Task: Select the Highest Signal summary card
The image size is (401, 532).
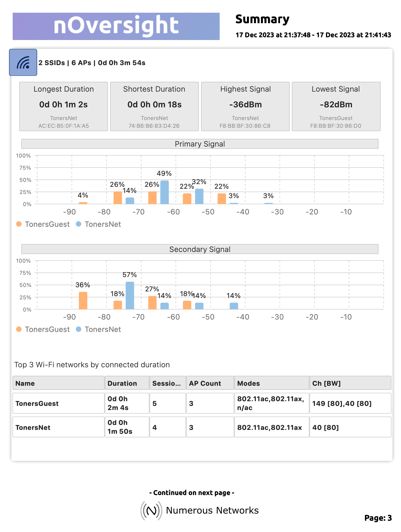Action: 245,107
